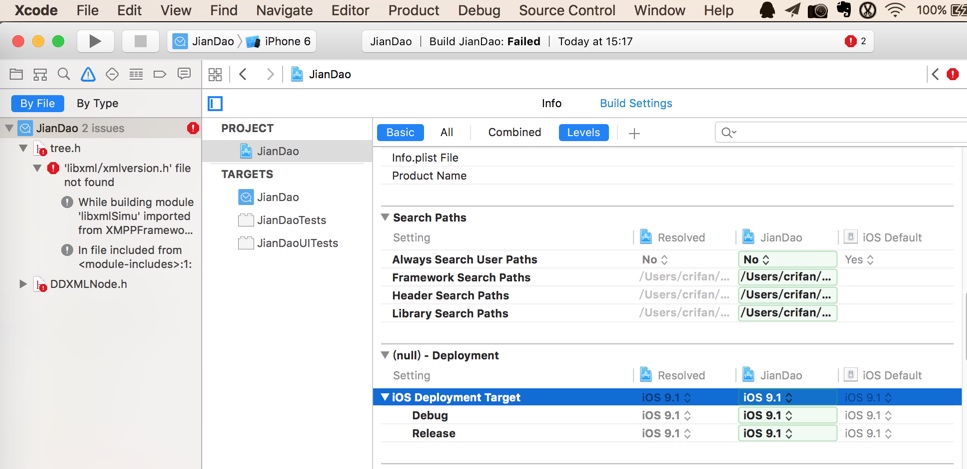Viewport: 967px width, 469px height.
Task: Click the Run (play) button
Action: (x=95, y=41)
